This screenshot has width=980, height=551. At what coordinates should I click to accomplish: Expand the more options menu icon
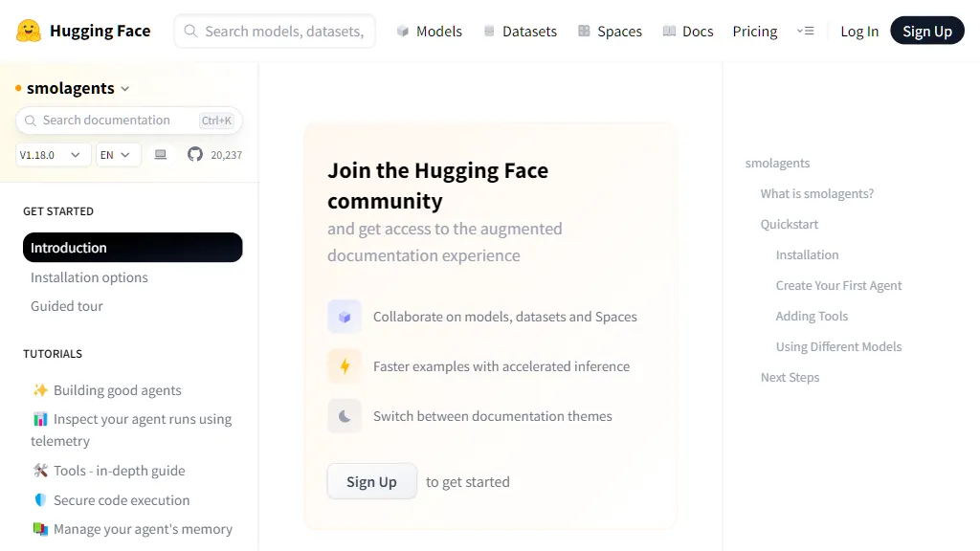[x=805, y=31]
